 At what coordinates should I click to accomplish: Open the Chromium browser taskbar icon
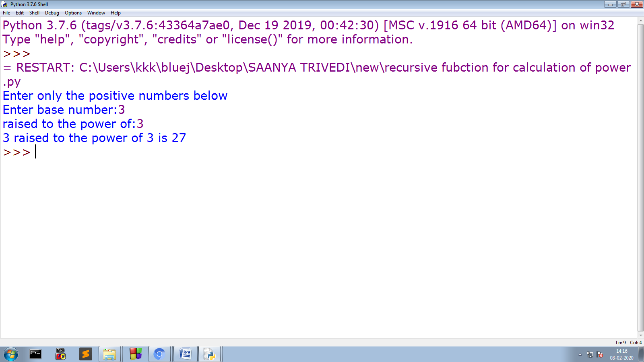click(x=159, y=354)
